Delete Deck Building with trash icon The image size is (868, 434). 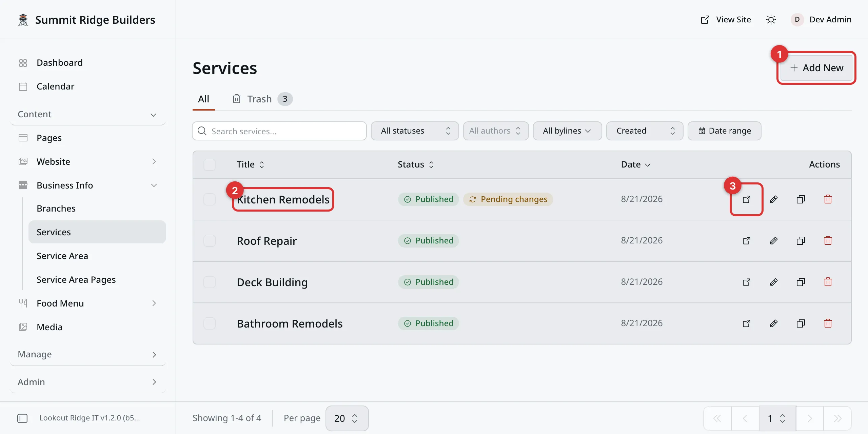pos(828,282)
